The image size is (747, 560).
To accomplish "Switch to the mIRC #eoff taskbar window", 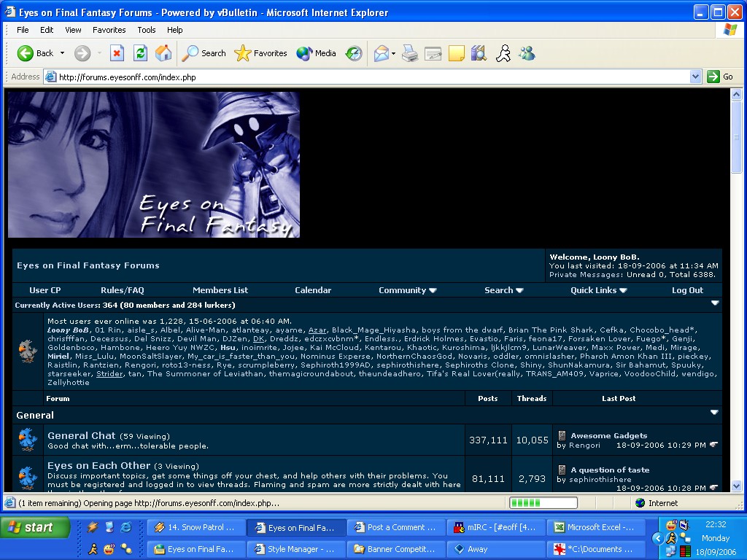I will click(x=496, y=527).
